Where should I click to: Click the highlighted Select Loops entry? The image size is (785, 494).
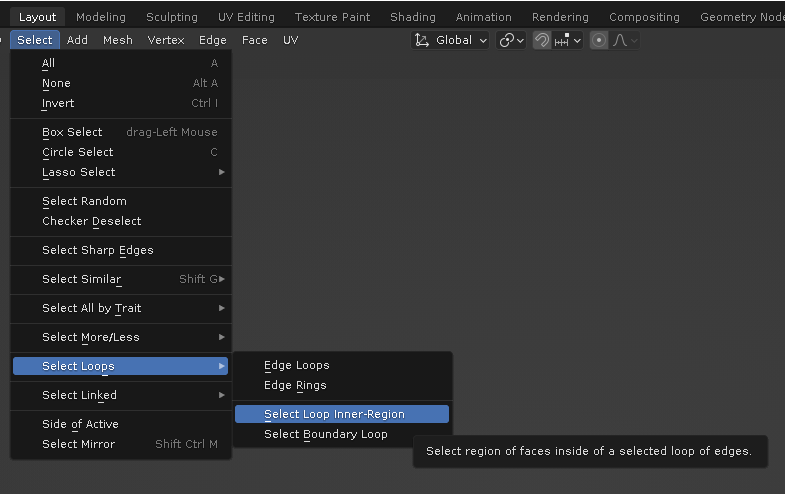click(x=121, y=366)
